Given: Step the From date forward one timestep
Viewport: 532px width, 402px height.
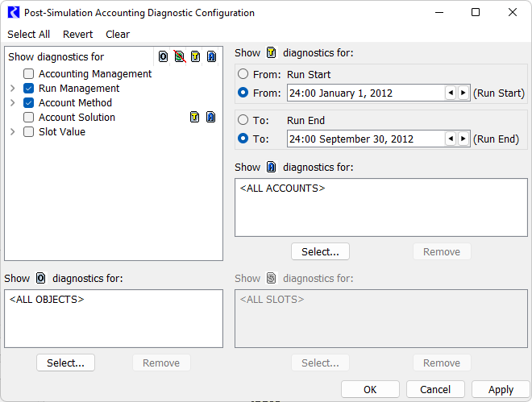Looking at the screenshot, I should (x=463, y=93).
